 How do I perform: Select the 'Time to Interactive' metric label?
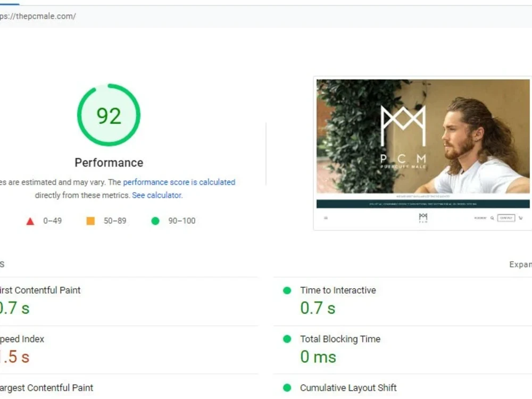(338, 290)
